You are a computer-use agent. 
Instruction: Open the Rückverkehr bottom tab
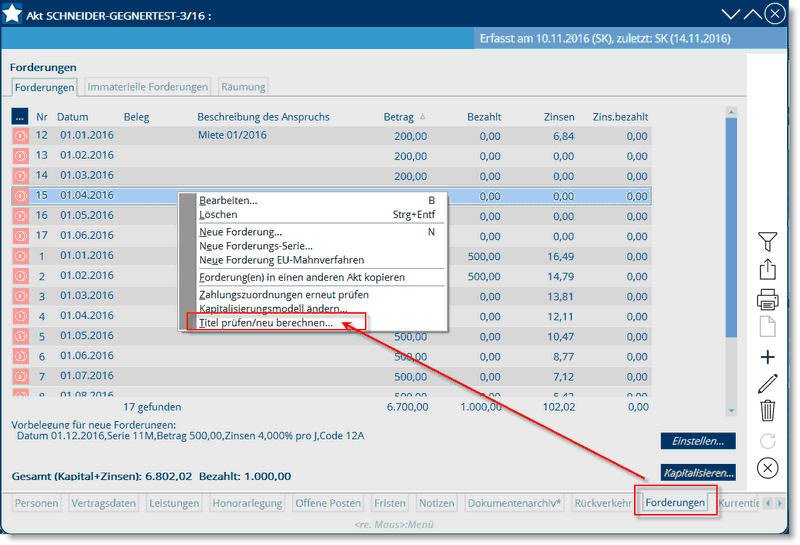603,503
